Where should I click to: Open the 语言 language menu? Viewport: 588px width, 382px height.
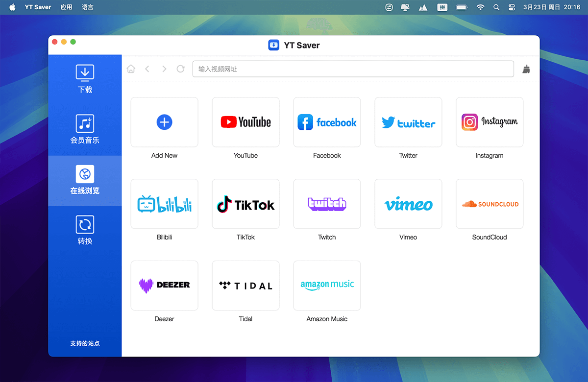point(88,7)
